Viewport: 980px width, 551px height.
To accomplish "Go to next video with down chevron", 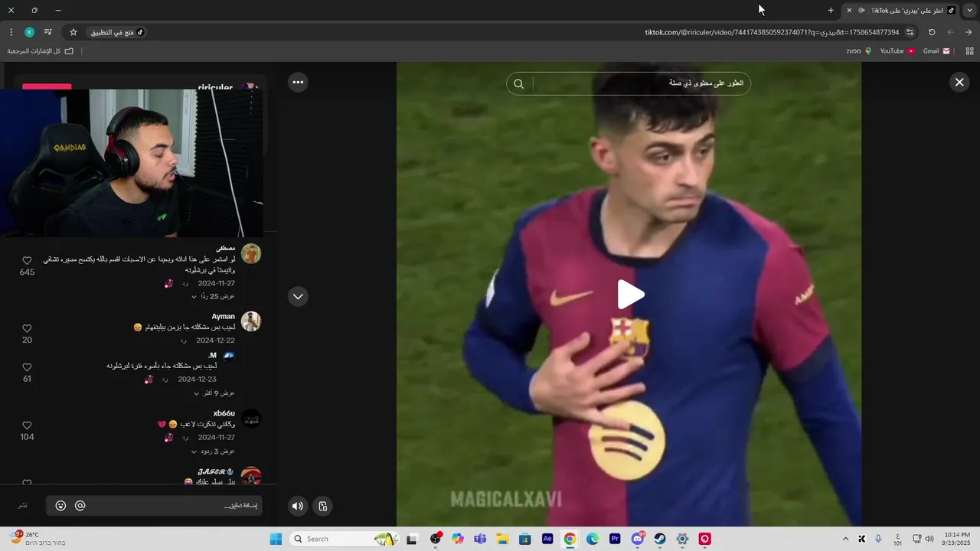I will point(298,296).
